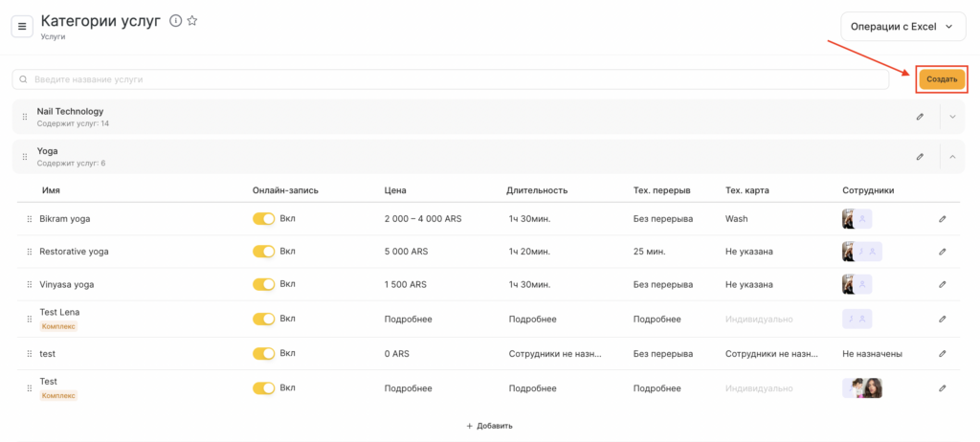Edit the Nail Technology category pencil icon
Image resolution: width=980 pixels, height=442 pixels.
[920, 117]
